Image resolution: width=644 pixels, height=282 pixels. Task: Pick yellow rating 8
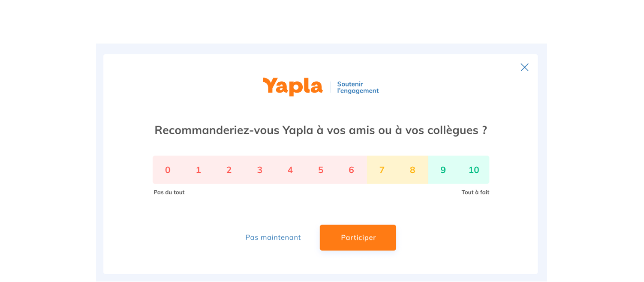[412, 170]
